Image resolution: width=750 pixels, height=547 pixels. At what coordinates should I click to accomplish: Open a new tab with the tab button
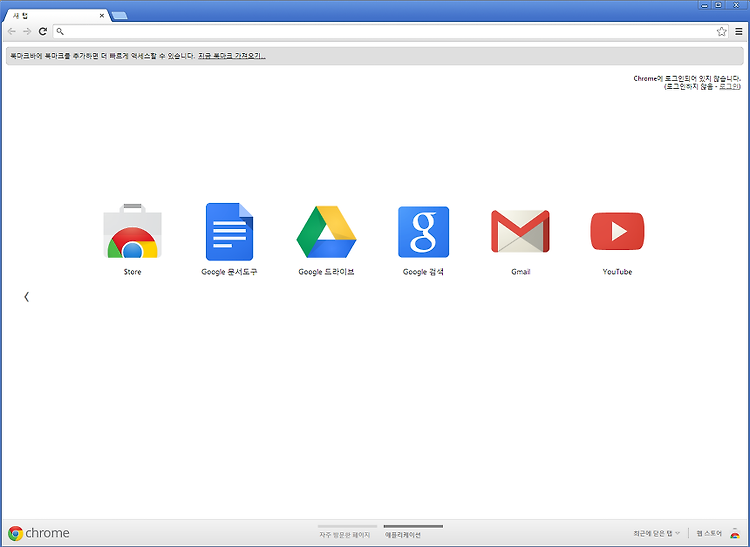pos(120,16)
